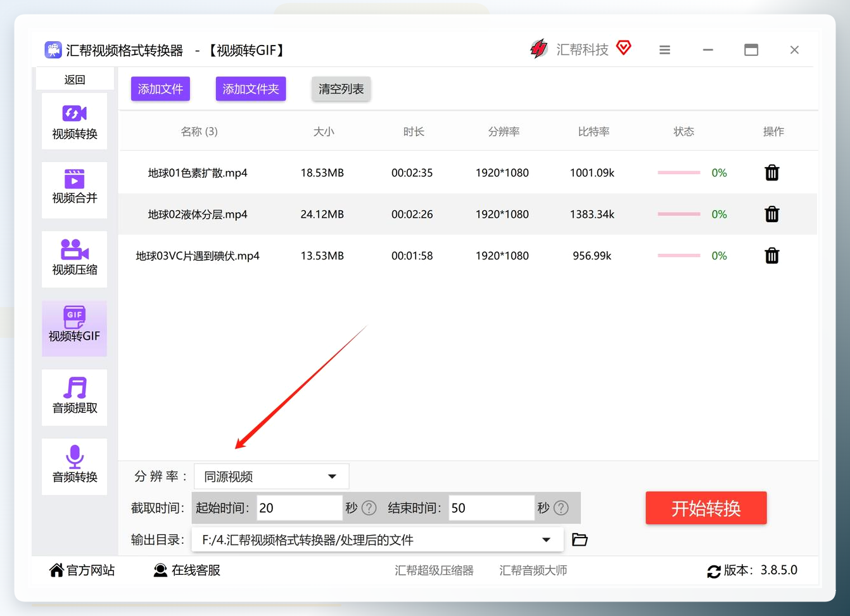The width and height of the screenshot is (850, 616).
Task: Click the 分辨率 column header
Action: [x=504, y=132]
